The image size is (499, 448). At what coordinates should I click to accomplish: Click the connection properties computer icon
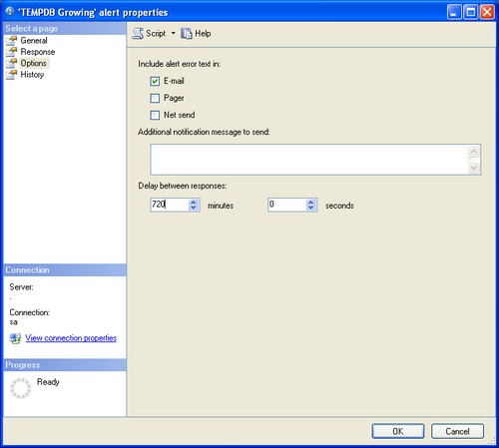tap(15, 338)
